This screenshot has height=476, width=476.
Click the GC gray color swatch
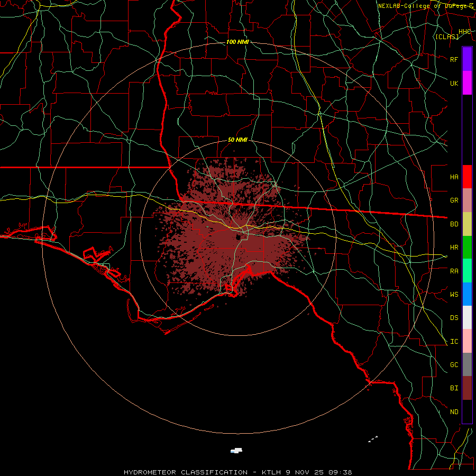(467, 364)
